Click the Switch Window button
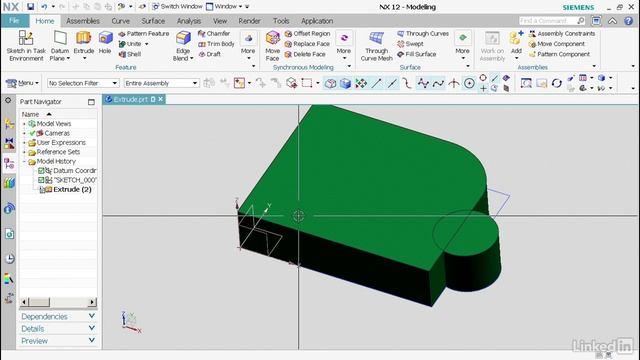 [177, 7]
